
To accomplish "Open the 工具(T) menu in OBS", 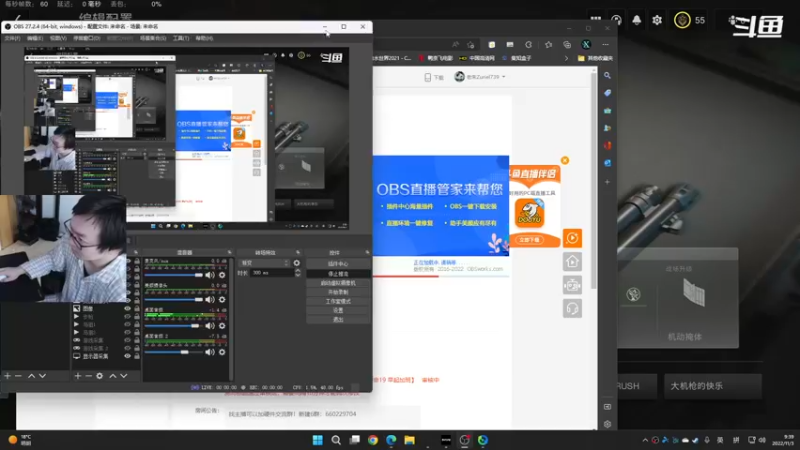I will tap(181, 38).
